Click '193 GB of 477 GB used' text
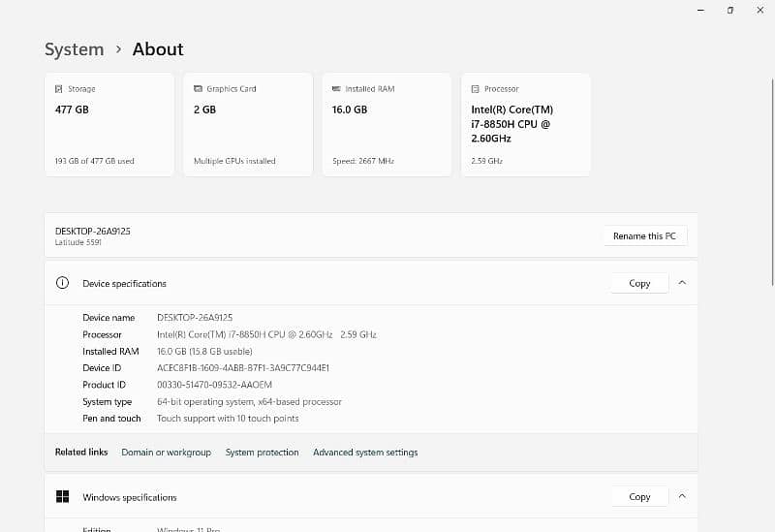The image size is (775, 532). [x=94, y=161]
